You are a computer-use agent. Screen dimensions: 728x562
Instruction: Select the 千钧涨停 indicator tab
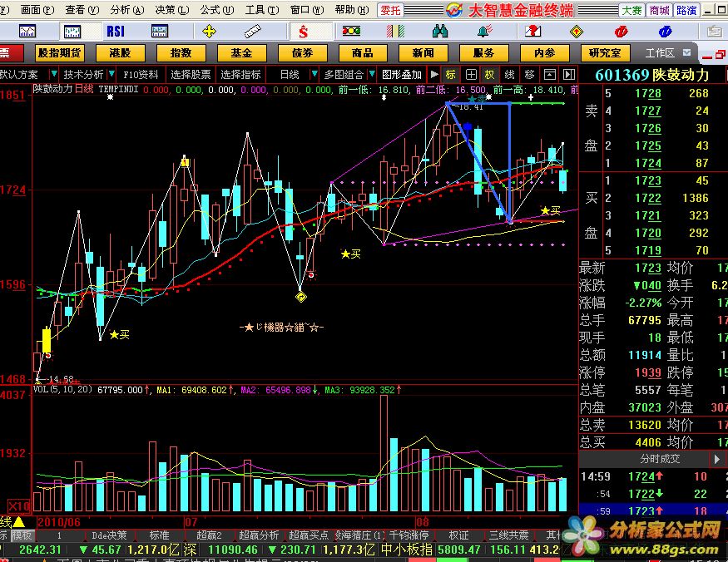[409, 535]
